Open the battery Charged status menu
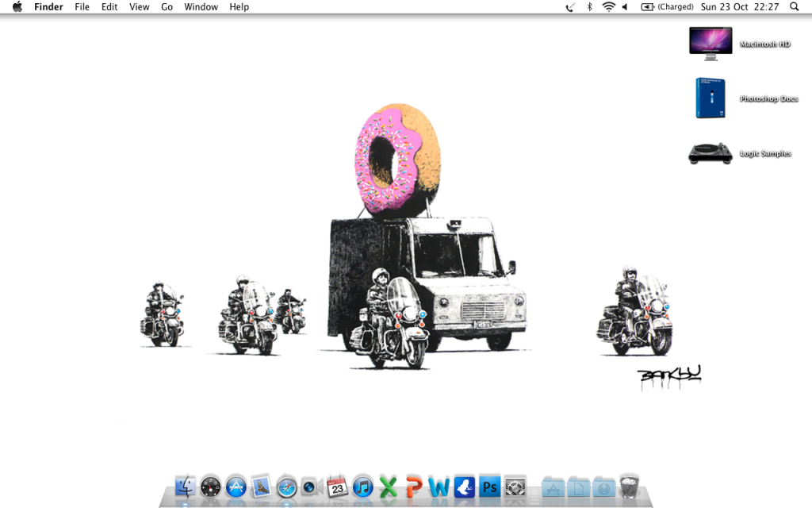Image resolution: width=812 pixels, height=508 pixels. coord(668,6)
